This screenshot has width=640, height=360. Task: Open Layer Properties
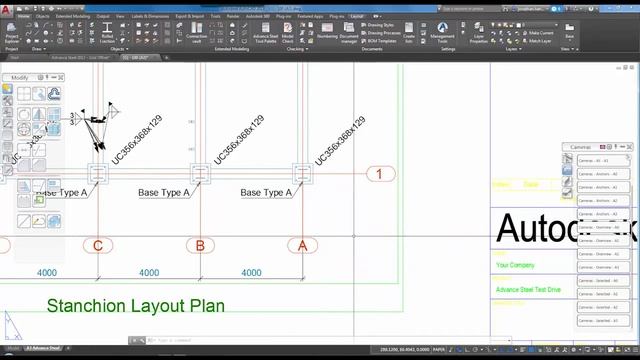[478, 33]
